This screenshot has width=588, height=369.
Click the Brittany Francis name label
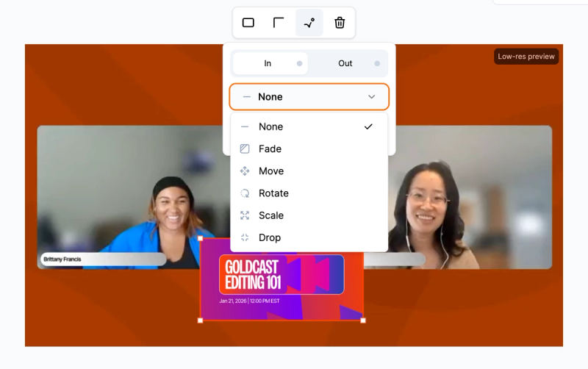point(103,259)
